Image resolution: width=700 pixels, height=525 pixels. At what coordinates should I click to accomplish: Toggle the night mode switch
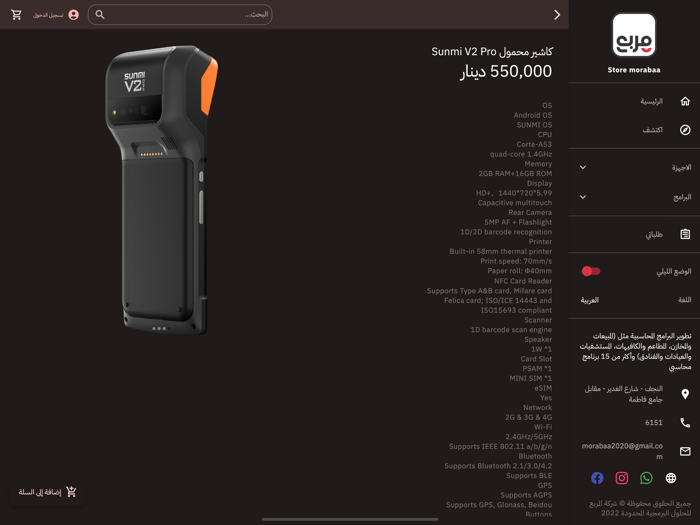(591, 271)
